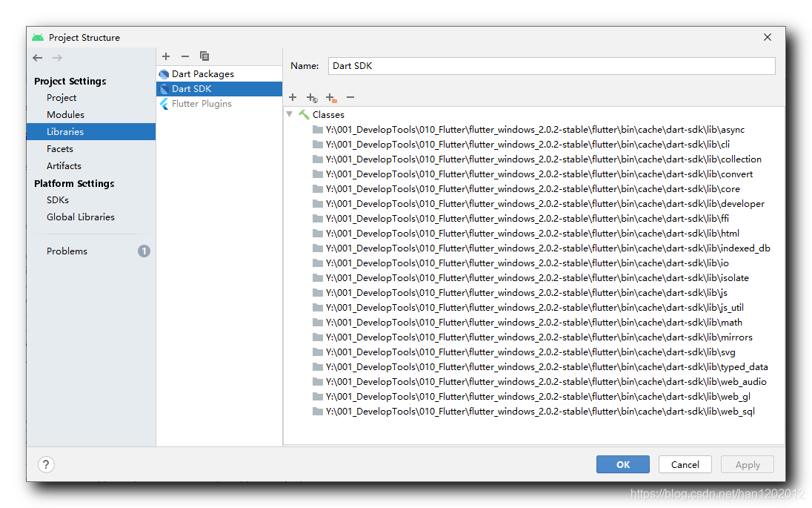Image resolution: width=812 pixels, height=508 pixels.
Task: Click the Android icon in the title bar
Action: point(38,37)
